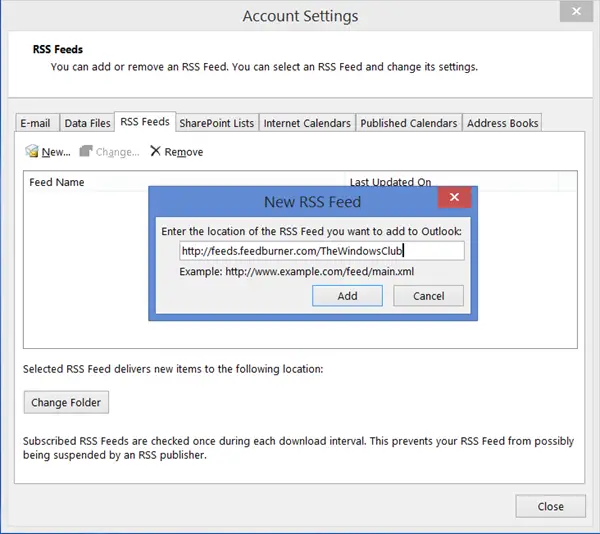Click the RSS feed URL field
The image size is (600, 534).
[322, 251]
